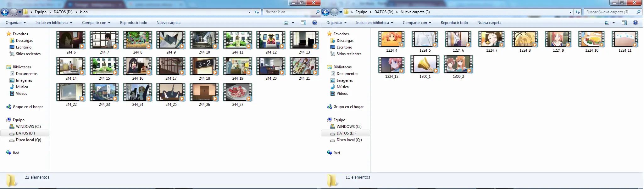Open Bibliotecas in Nueva carpeta (3) window sidebar
The image size is (644, 189).
tap(342, 67)
